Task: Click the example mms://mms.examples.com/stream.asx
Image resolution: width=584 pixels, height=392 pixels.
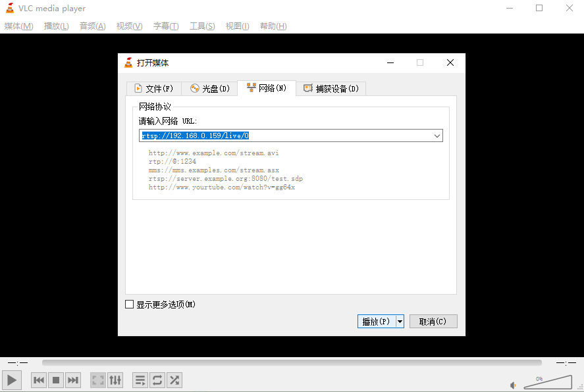Action: [x=214, y=170]
